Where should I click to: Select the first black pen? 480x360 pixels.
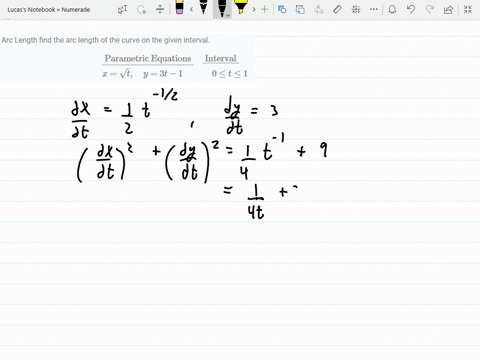point(203,7)
